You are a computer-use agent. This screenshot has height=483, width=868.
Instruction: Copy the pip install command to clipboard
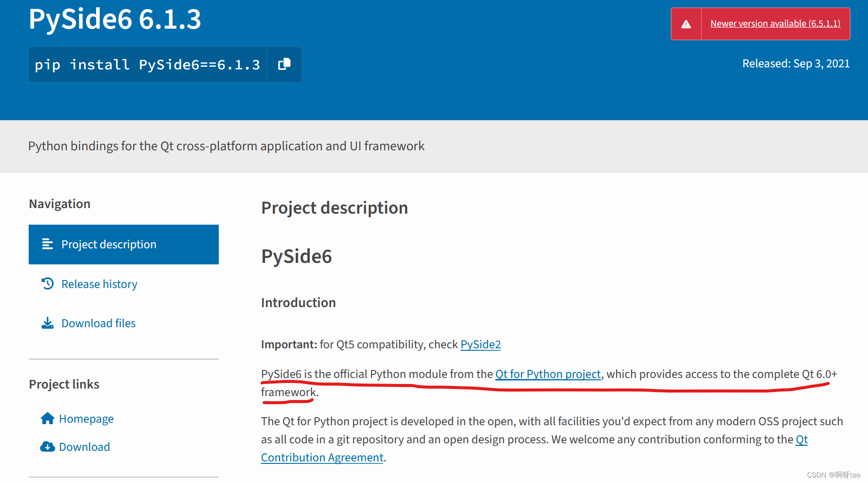tap(284, 64)
